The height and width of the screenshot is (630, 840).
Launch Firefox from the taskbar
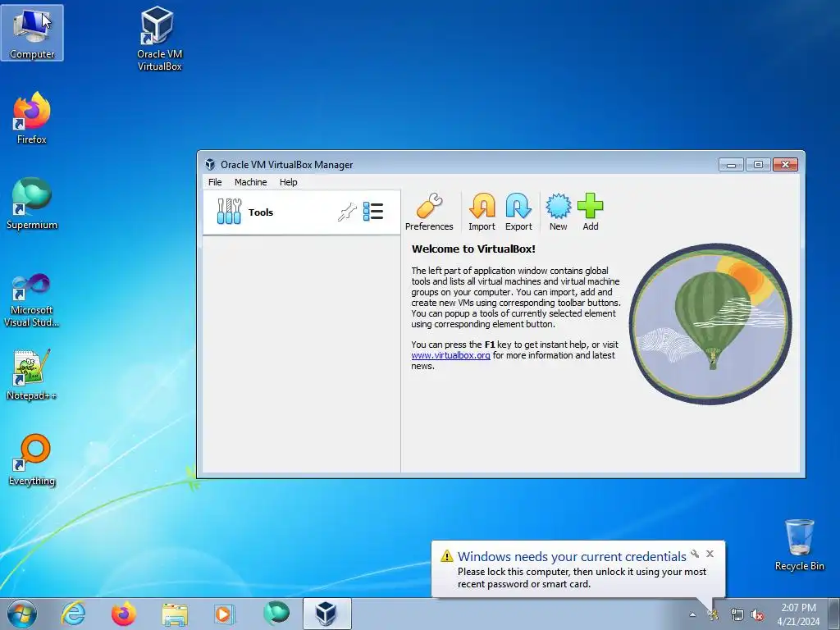[x=123, y=614]
